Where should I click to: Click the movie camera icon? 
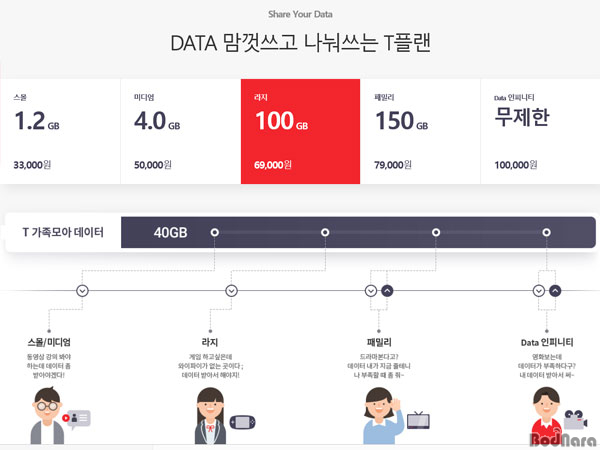(576, 420)
